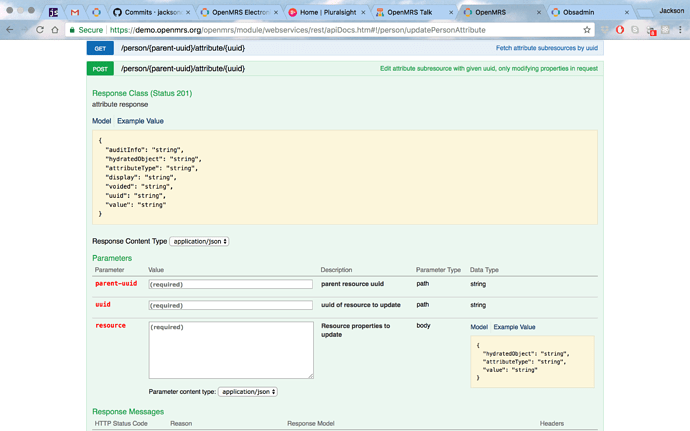Open the Opera extension icon in toolbar
Viewport: 690px width, 431px height.
pyautogui.click(x=620, y=30)
